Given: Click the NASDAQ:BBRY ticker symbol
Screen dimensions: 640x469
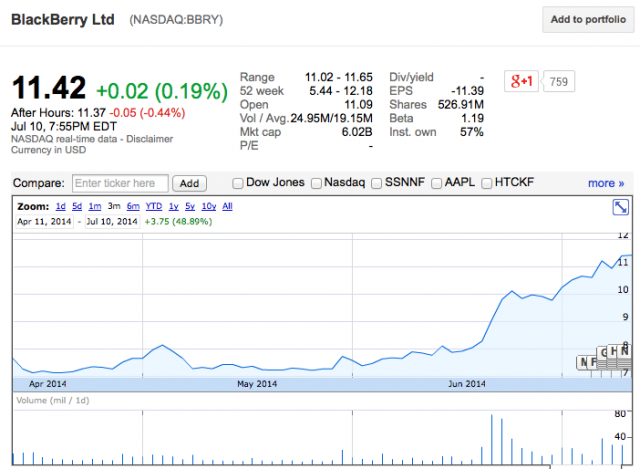Looking at the screenshot, I should (x=176, y=20).
